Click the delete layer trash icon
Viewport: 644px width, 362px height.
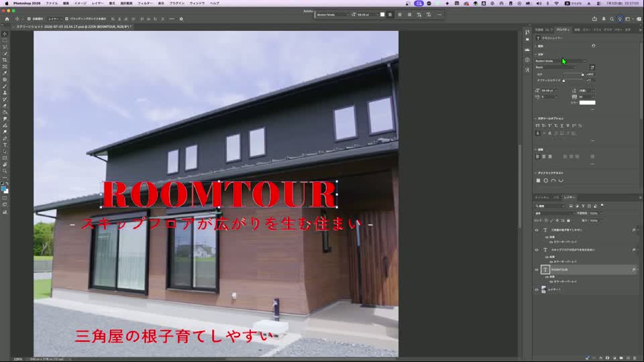tap(634, 358)
